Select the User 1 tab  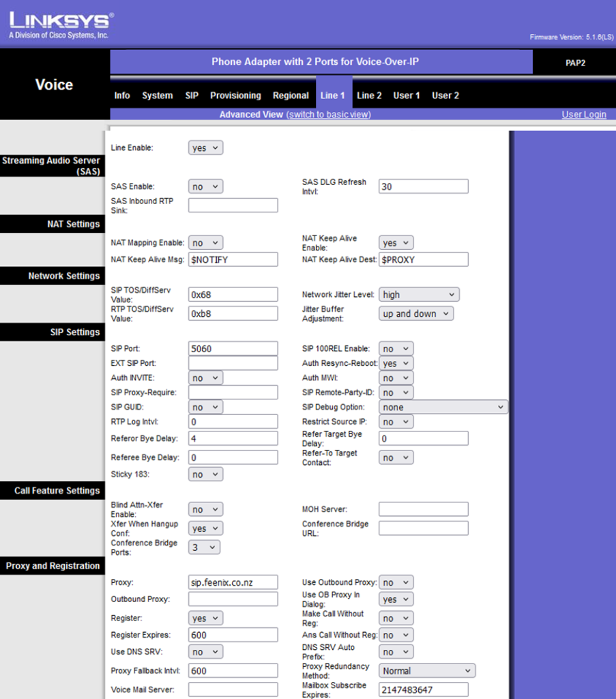(407, 96)
